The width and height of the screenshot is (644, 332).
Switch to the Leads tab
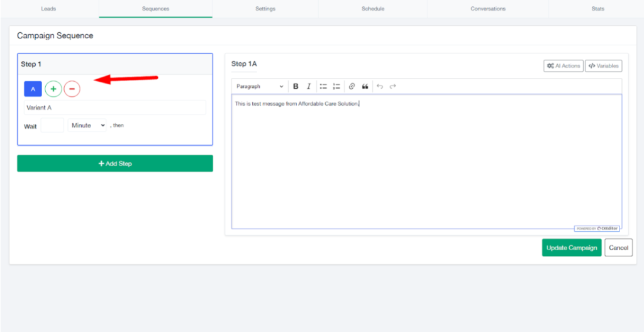coord(49,9)
